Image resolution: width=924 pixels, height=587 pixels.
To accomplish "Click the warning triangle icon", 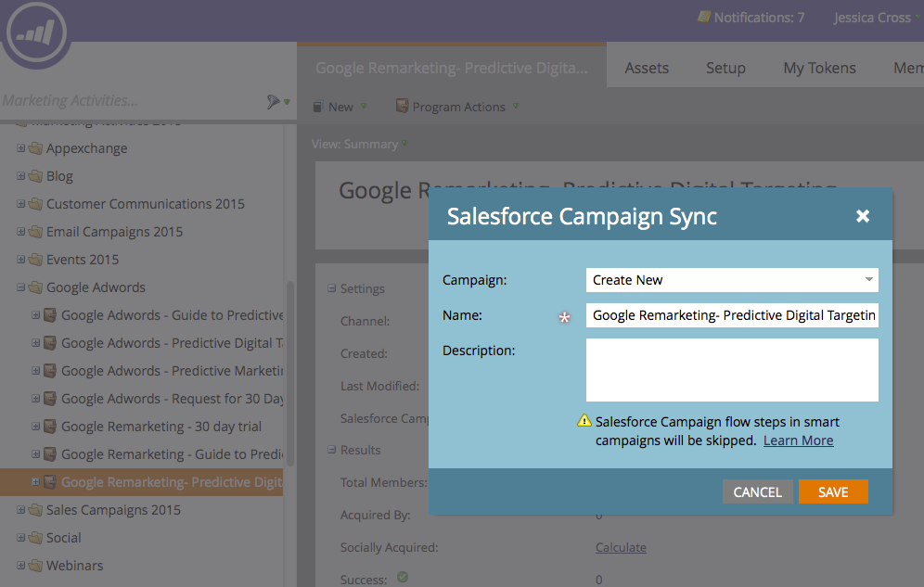I will [x=584, y=421].
